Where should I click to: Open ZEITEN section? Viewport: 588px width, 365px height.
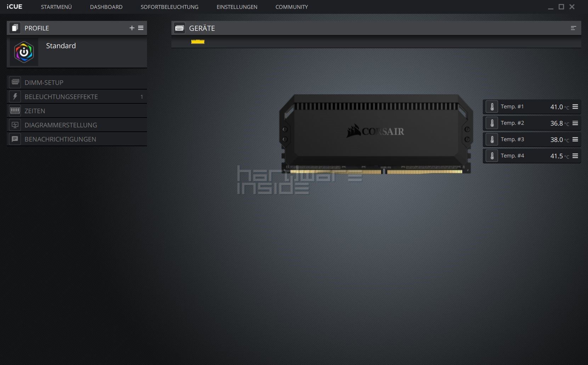tap(77, 111)
